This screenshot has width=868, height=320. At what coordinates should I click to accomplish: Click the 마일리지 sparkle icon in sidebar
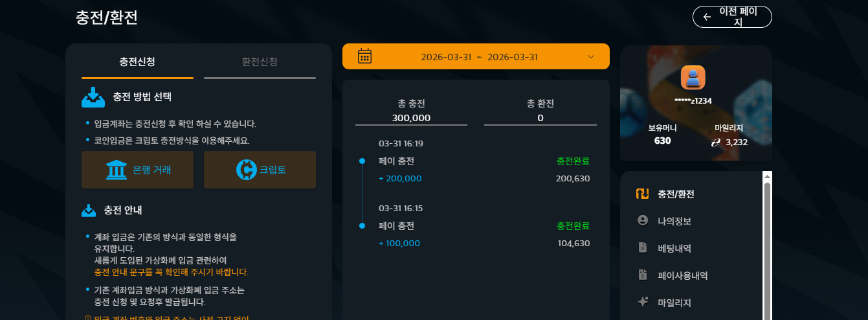pos(643,302)
